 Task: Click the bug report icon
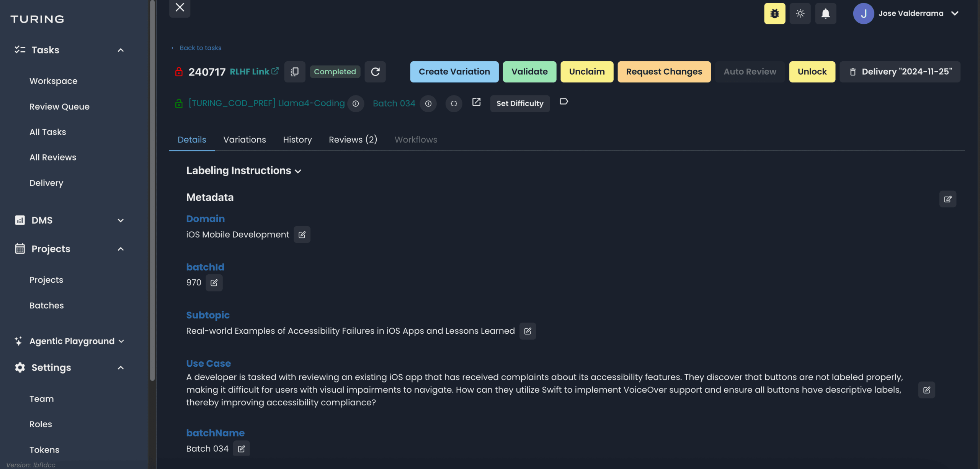pyautogui.click(x=774, y=14)
